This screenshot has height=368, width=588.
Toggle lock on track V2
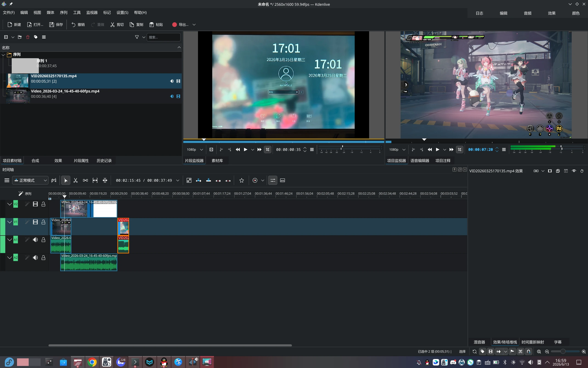tap(43, 204)
